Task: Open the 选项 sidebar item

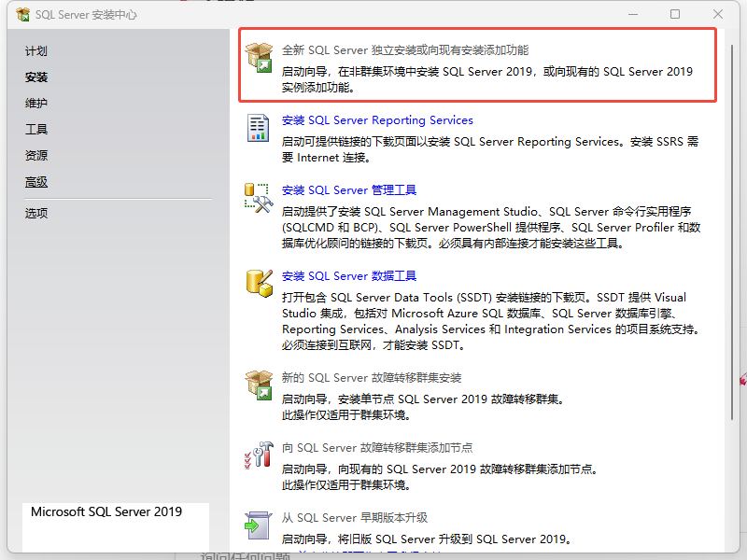Action: [x=36, y=213]
